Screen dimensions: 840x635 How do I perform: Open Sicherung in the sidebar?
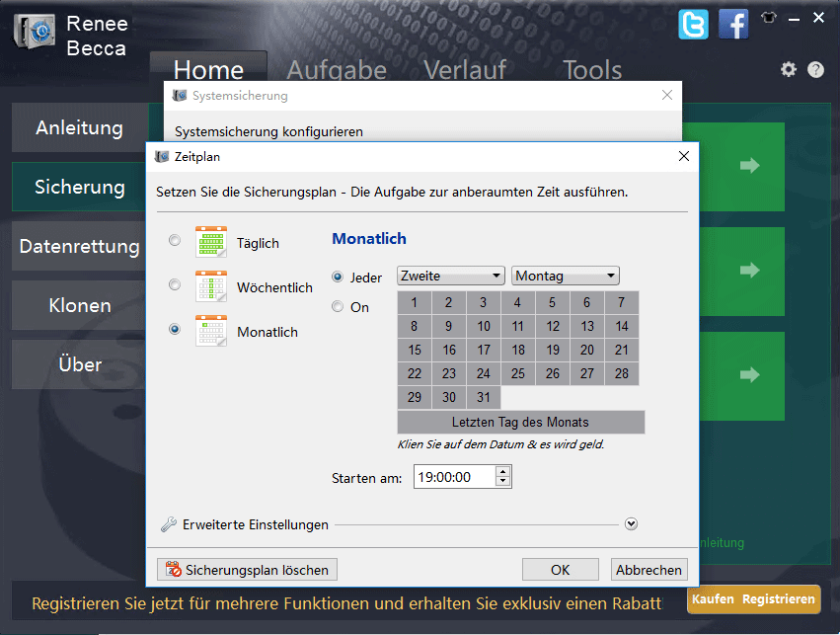(79, 187)
